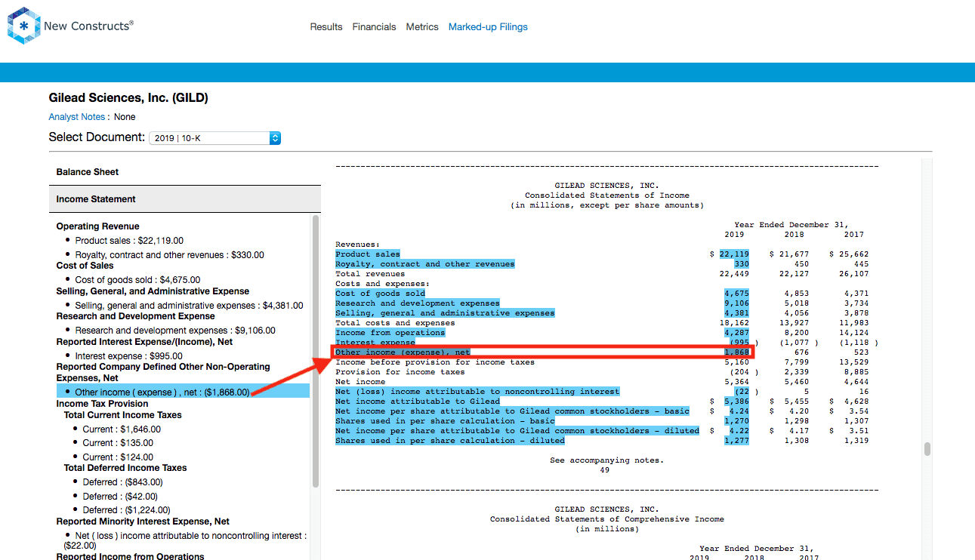The width and height of the screenshot is (975, 560).
Task: Click highlighted Interest expense row in filing
Action: [x=375, y=343]
